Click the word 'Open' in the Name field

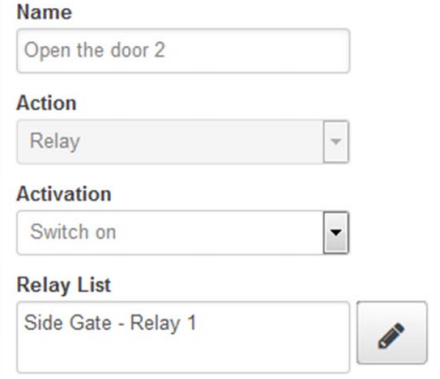point(47,51)
